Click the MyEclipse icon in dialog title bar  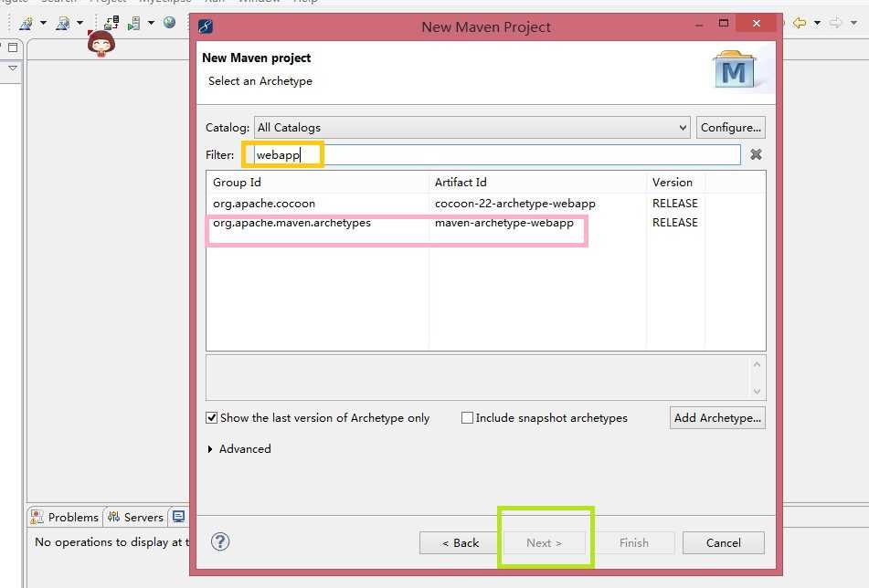pos(206,26)
